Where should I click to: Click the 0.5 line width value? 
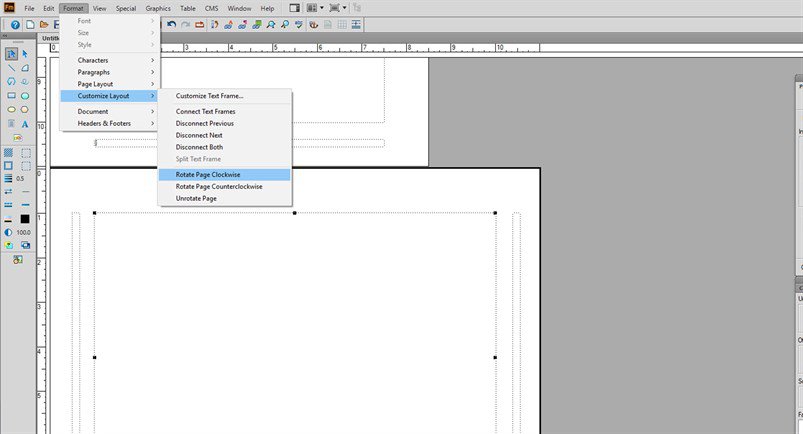20,178
